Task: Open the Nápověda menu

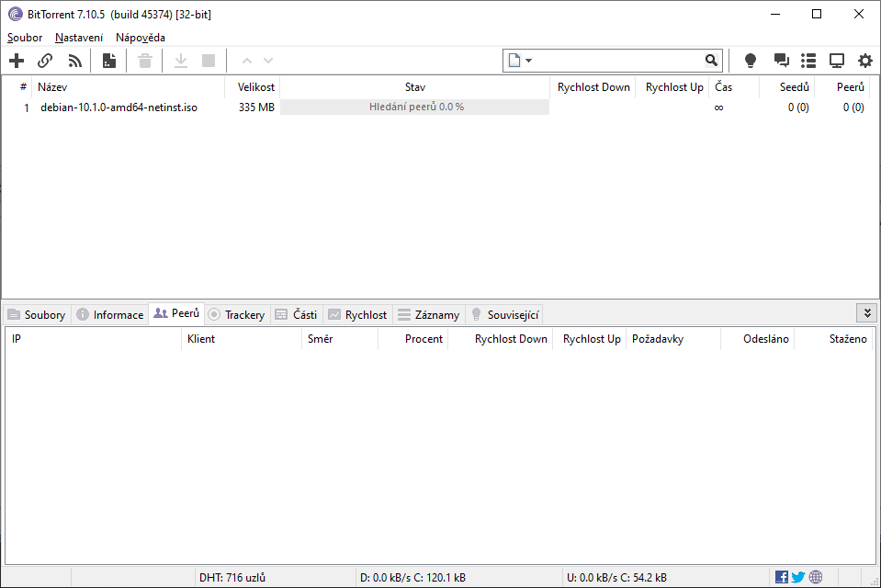Action: click(x=141, y=38)
